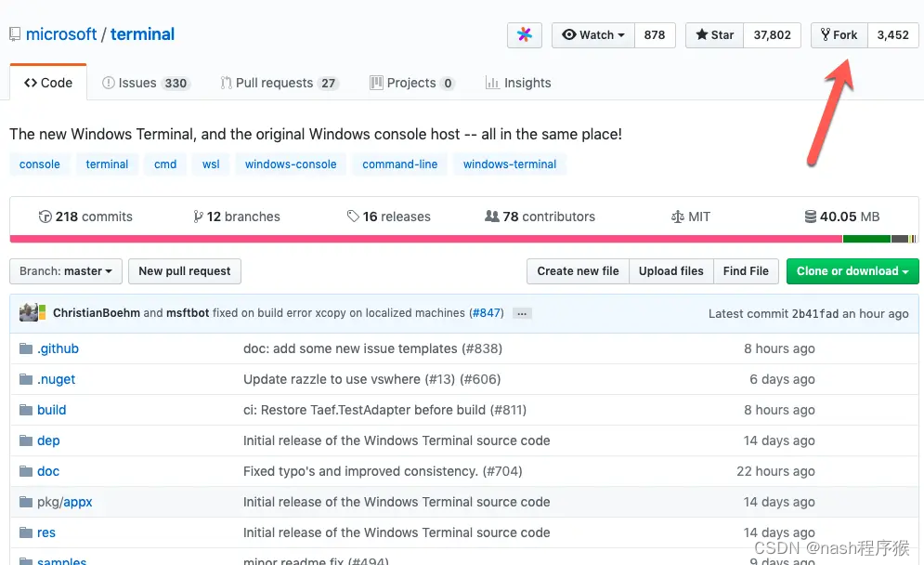Viewport: 924px width, 565px height.
Task: Star the terminal repository
Action: click(x=714, y=34)
